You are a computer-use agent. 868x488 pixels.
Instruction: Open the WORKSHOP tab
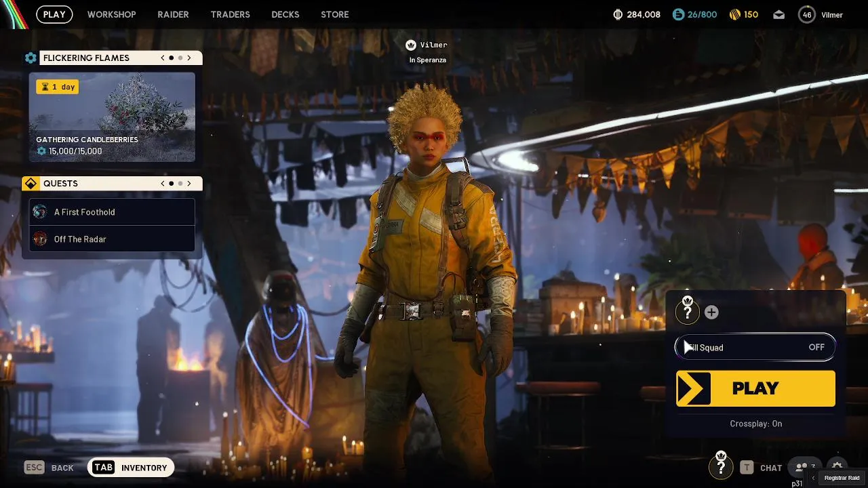coord(111,14)
